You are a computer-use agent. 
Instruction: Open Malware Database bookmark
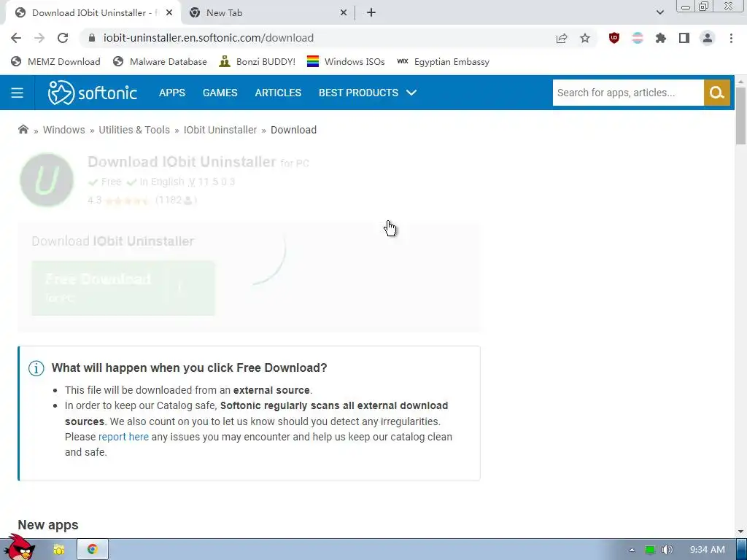pos(160,61)
